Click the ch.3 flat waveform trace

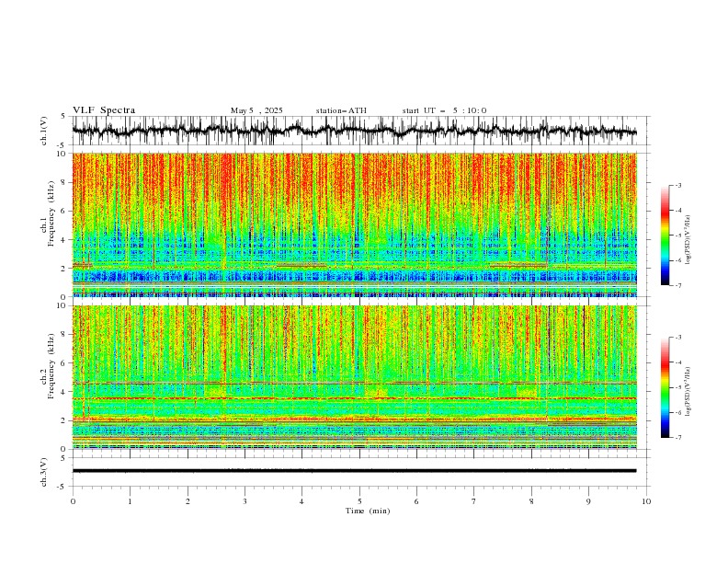click(x=354, y=471)
